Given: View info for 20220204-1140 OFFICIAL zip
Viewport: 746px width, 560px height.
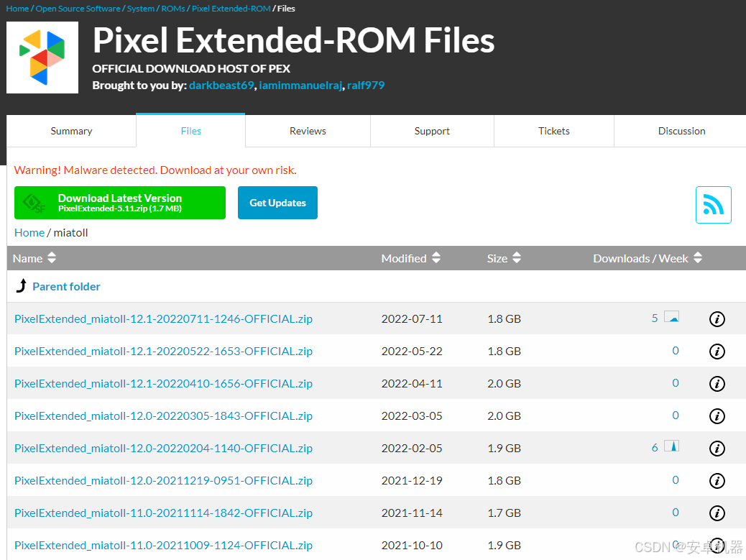Looking at the screenshot, I should 717,448.
